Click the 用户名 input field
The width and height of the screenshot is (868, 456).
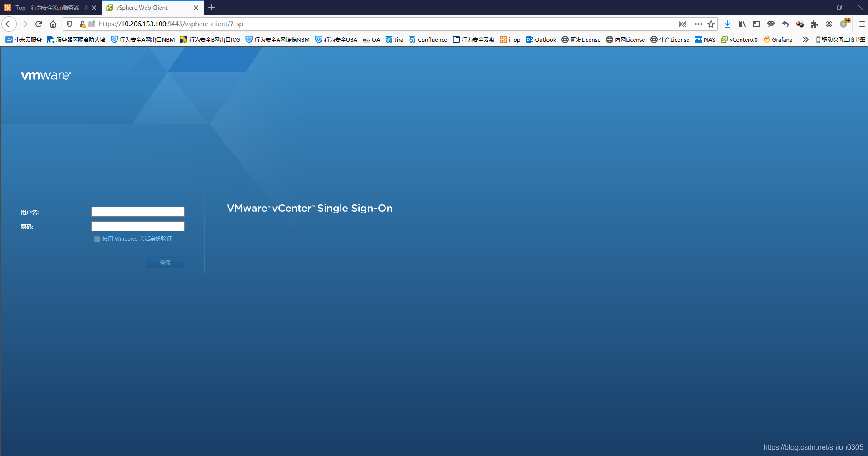click(138, 212)
